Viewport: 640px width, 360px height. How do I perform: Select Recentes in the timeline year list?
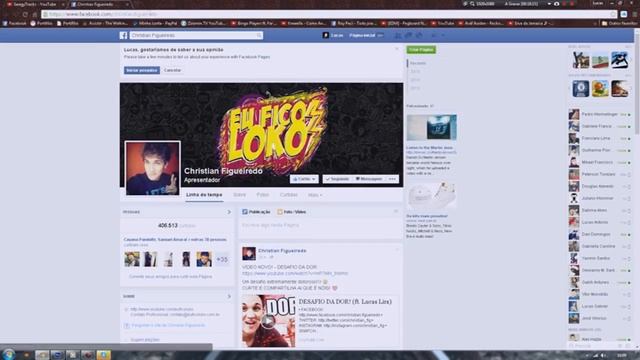[418, 63]
